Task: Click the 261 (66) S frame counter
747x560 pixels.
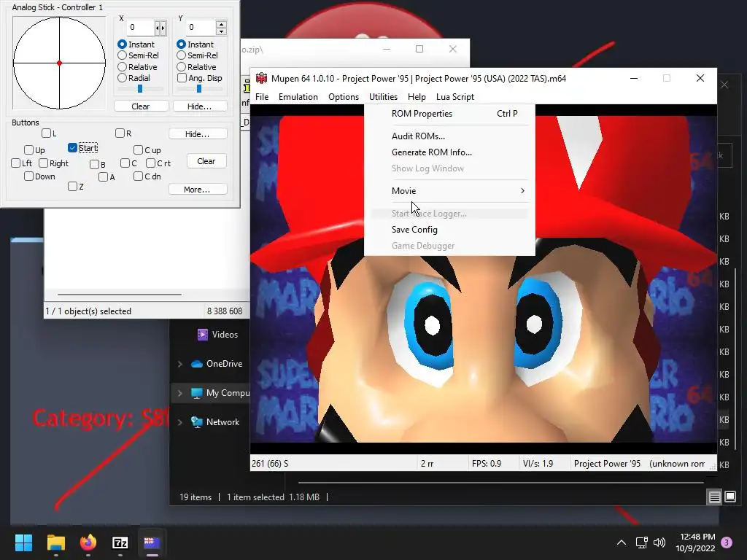Action: coord(270,463)
